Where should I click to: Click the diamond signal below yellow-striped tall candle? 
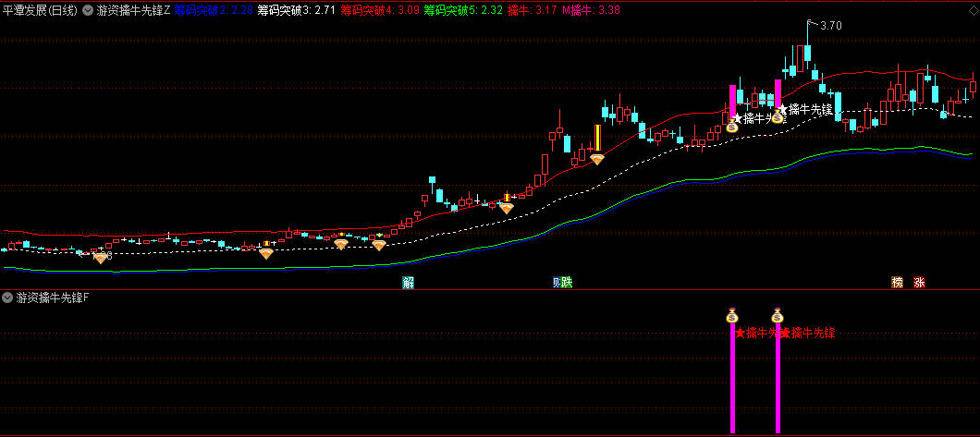tap(597, 159)
